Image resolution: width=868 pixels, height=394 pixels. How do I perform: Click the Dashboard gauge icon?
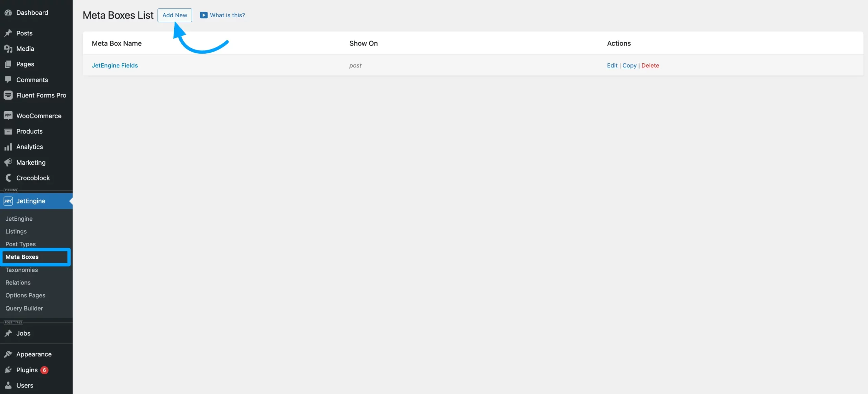(8, 13)
